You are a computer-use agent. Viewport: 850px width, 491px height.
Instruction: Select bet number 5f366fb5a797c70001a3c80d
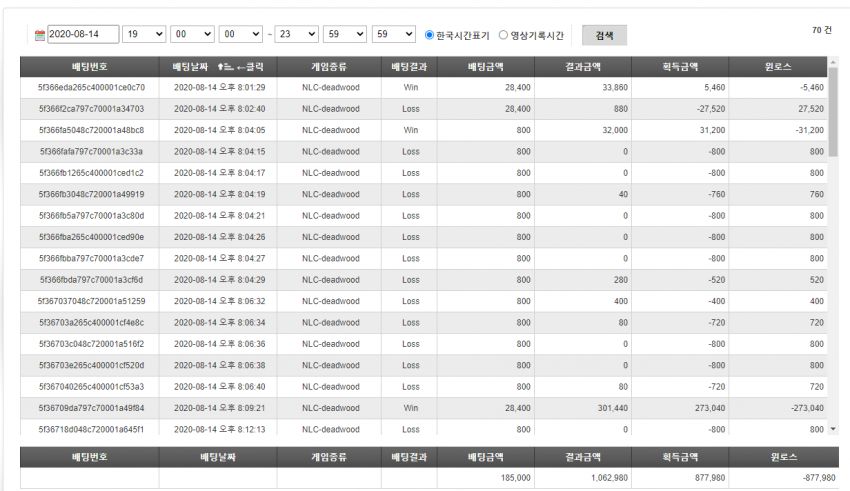coord(92,216)
